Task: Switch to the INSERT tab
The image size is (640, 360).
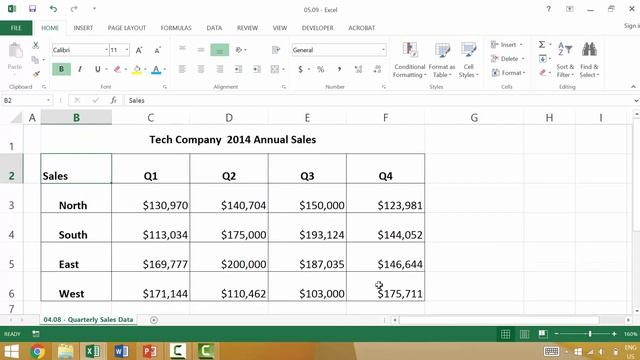Action: pyautogui.click(x=83, y=28)
